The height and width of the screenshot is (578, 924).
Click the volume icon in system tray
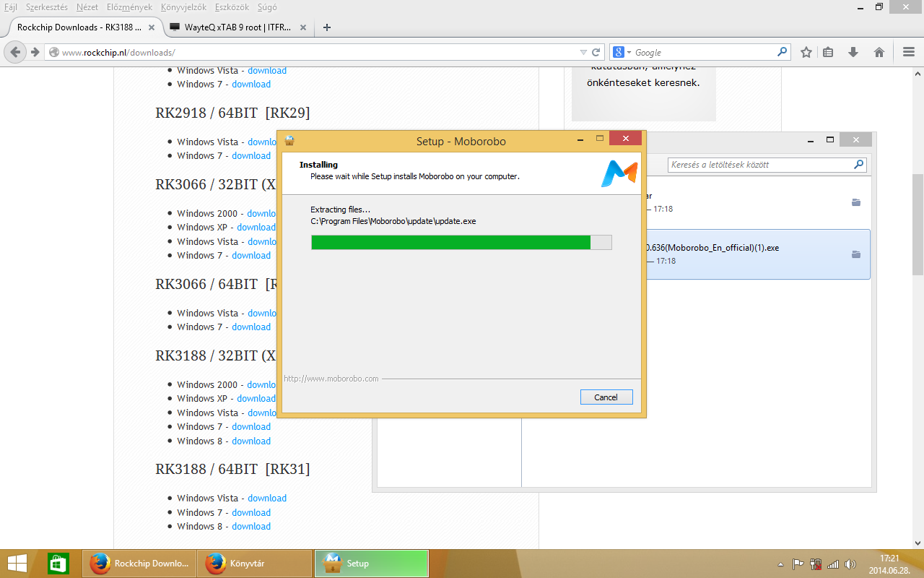click(x=850, y=564)
